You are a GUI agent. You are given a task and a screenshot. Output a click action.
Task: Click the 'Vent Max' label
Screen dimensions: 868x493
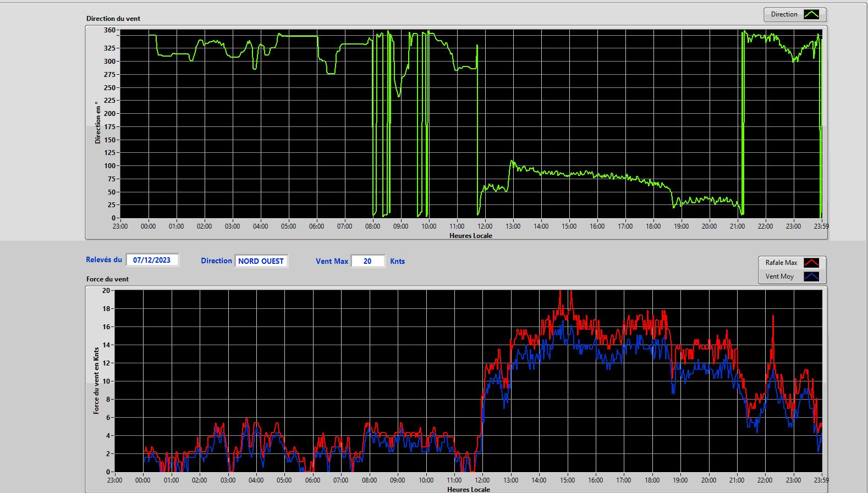click(332, 261)
